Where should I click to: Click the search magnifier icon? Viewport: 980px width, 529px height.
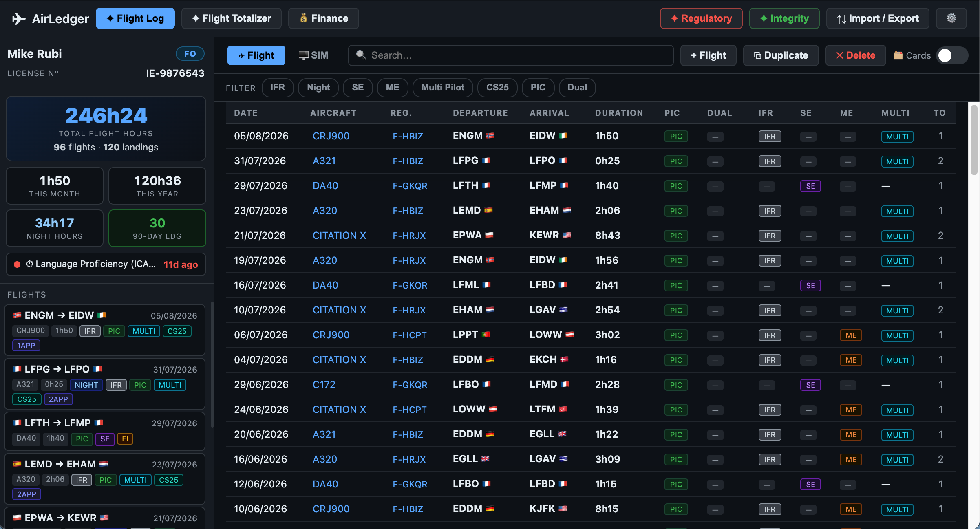[361, 55]
